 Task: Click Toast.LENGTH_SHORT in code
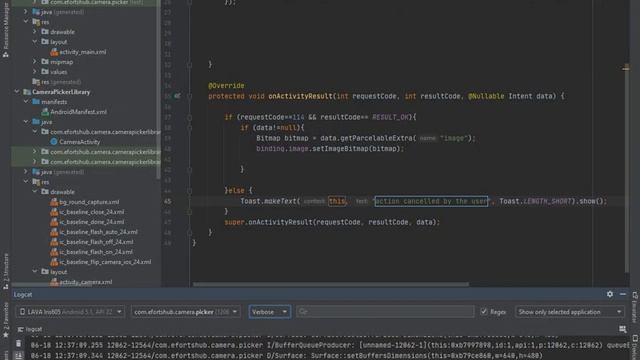[x=535, y=201]
